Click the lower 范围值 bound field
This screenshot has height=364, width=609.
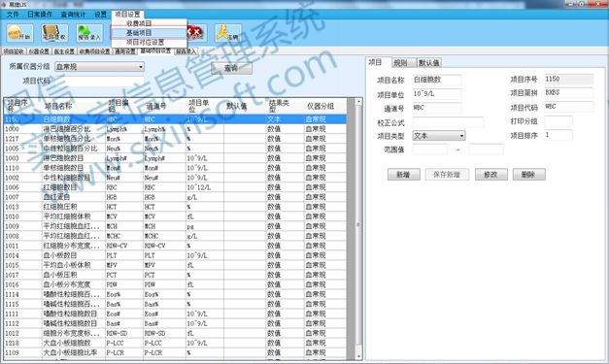coord(429,149)
